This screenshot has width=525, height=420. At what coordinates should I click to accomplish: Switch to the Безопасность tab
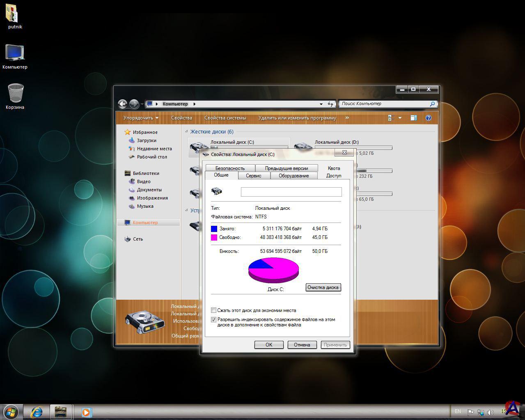(230, 168)
